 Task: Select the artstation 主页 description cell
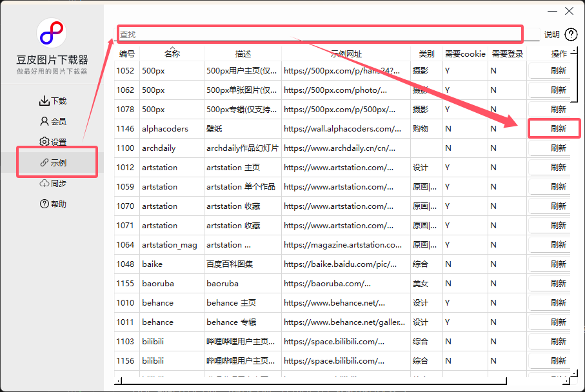coord(243,168)
